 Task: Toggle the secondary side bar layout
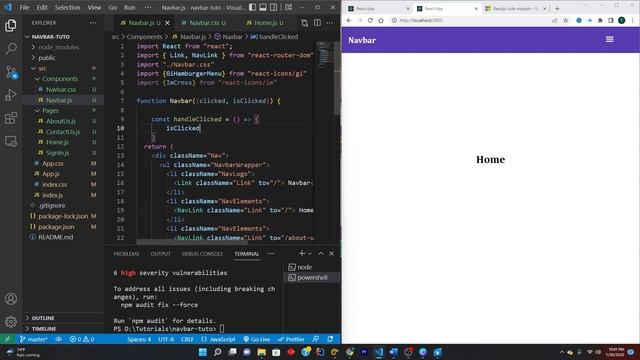click(273, 7)
